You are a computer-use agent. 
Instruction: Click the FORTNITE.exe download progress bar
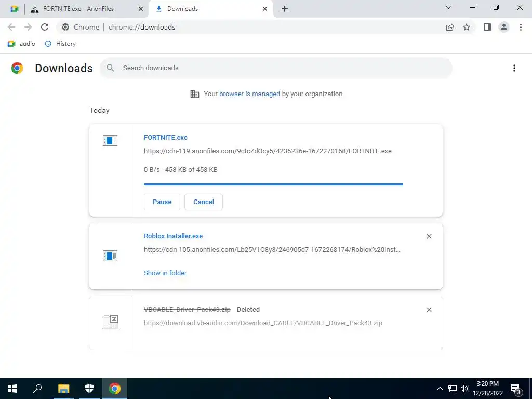[x=273, y=184]
